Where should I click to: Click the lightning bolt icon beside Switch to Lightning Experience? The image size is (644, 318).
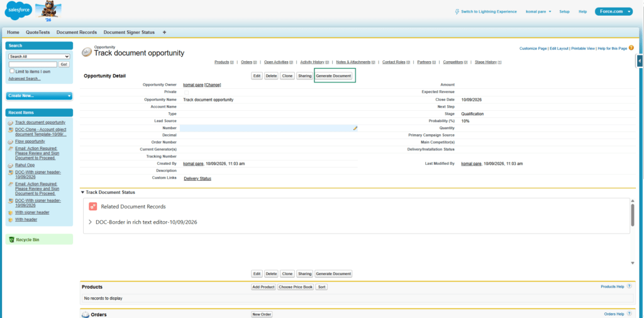(457, 11)
